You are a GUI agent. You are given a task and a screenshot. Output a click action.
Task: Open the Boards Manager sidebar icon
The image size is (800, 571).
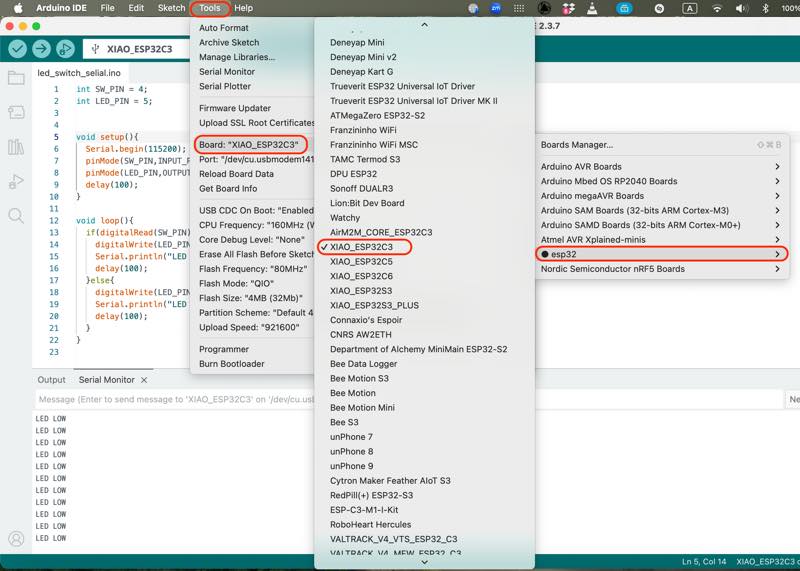click(16, 112)
